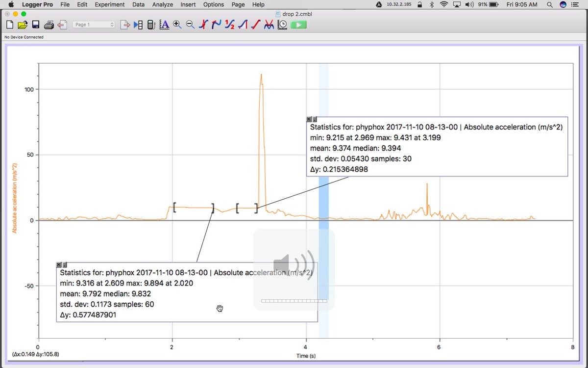Open Data Collection settings clock icon
Viewport: 588px width, 368px height.
coord(282,25)
